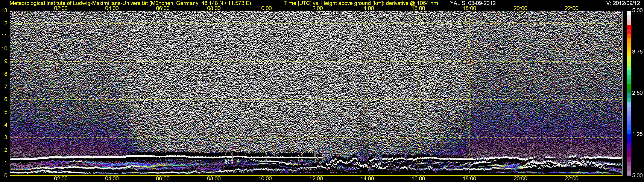
Task: Click the 1.25 value on the color scale
Action: tap(637, 134)
